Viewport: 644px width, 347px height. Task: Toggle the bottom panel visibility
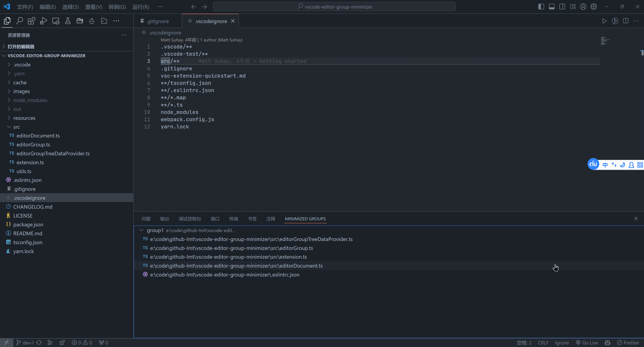pyautogui.click(x=552, y=7)
